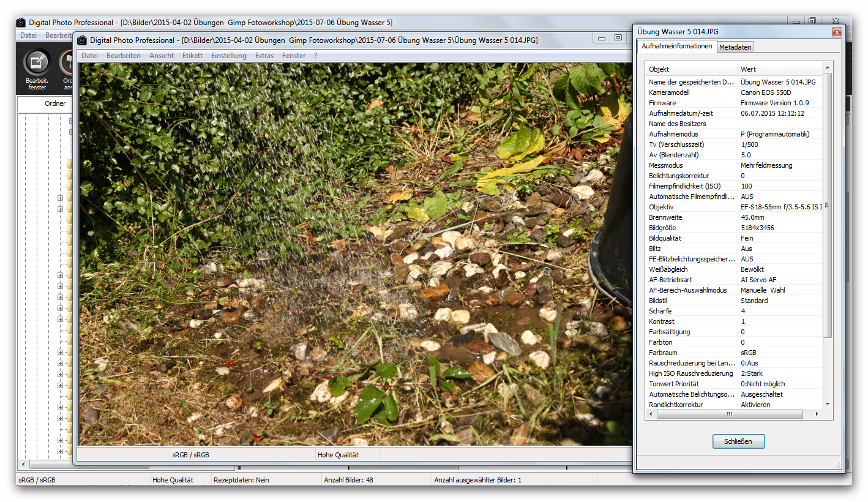Open the Einstellung menu
The width and height of the screenshot is (868, 502).
pyautogui.click(x=229, y=56)
